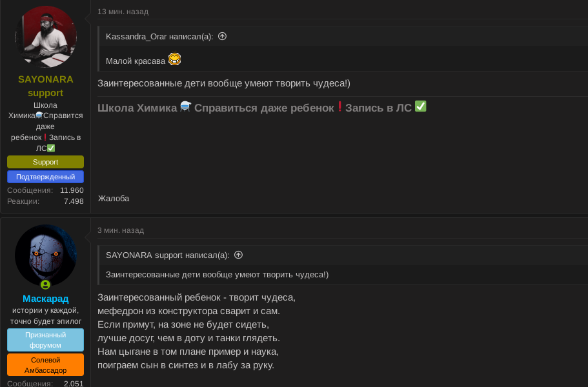
Task: Click the blue Подтвержденный badge
Action: pos(46,177)
